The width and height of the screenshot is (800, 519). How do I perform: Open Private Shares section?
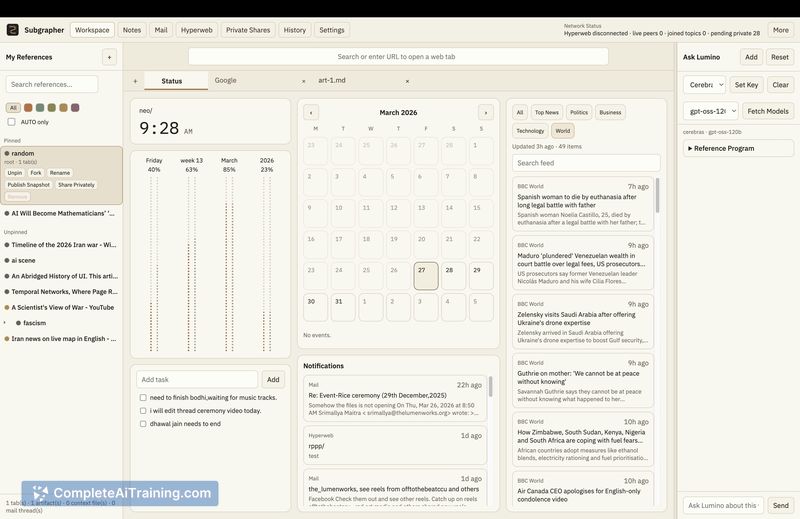(248, 30)
